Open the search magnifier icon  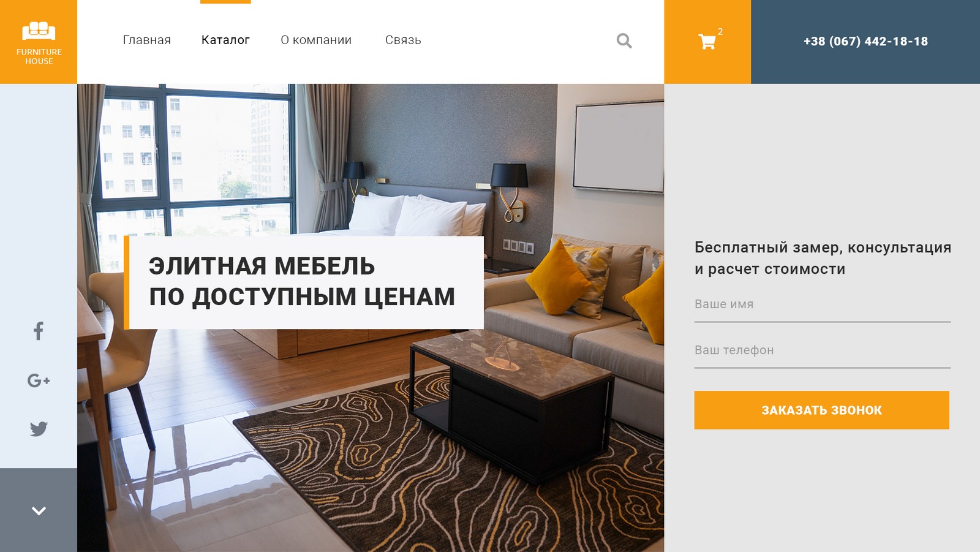point(624,40)
